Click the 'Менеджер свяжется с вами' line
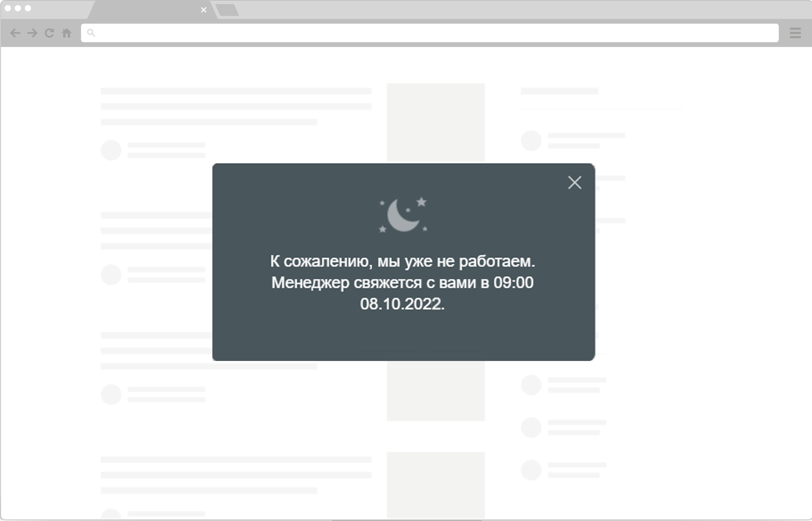Viewport: 812px width, 521px height. (x=402, y=283)
